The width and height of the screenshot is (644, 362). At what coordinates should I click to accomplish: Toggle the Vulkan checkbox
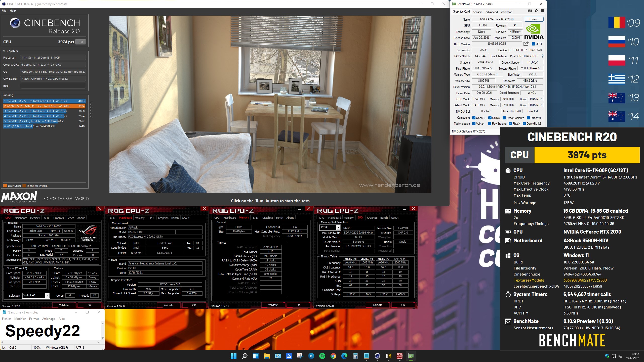tap(474, 124)
